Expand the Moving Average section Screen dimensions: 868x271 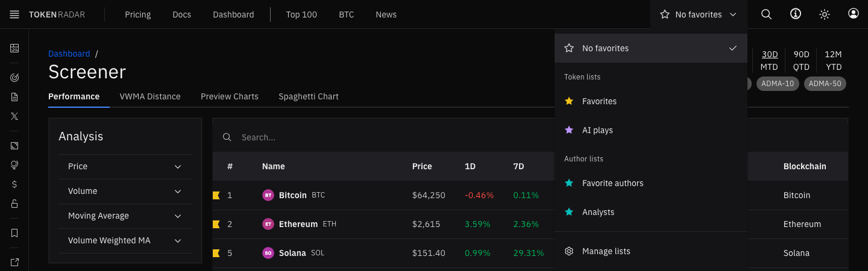pos(125,216)
